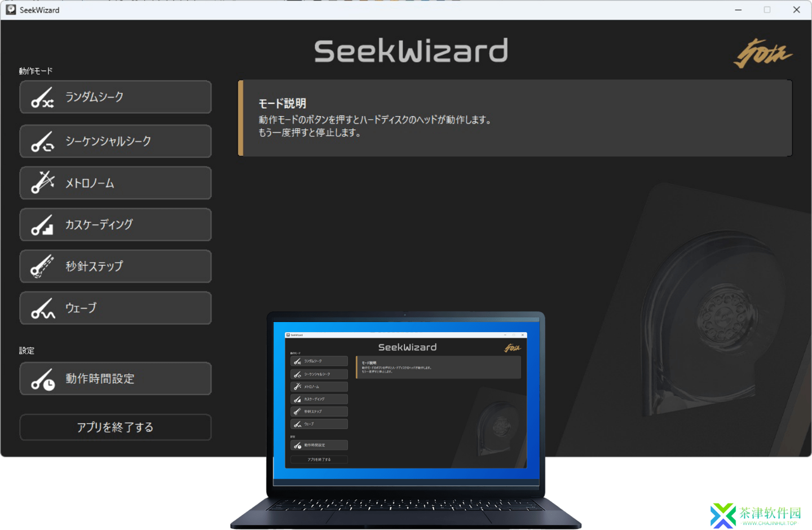Click the シーケンシャルシーク sequential seek icon
The image size is (812, 530).
[x=42, y=142]
